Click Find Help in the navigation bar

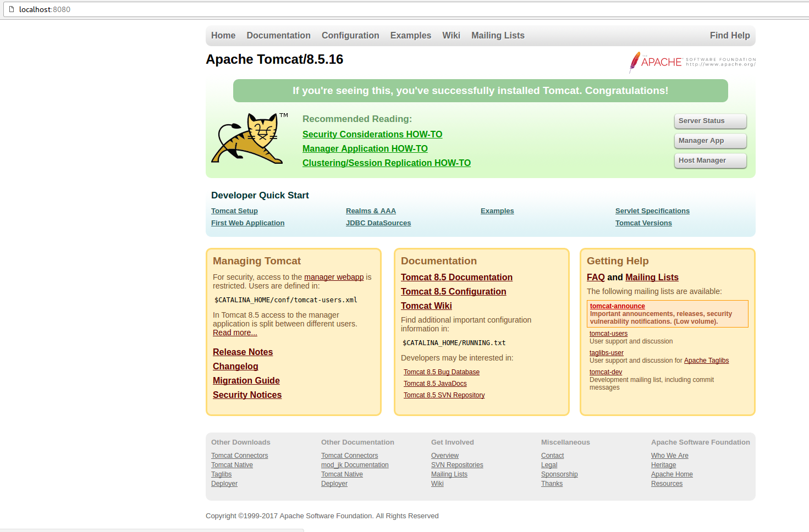(x=730, y=36)
